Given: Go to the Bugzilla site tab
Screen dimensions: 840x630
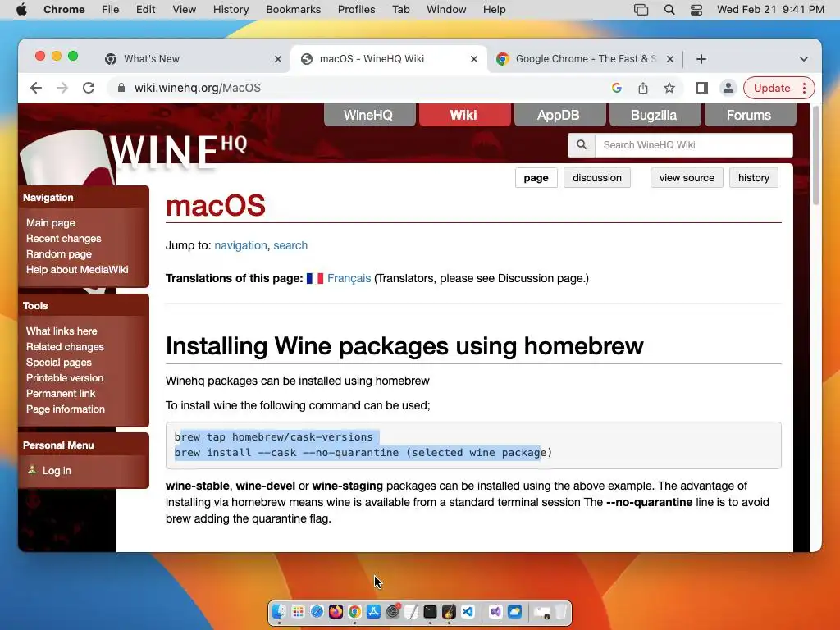Looking at the screenshot, I should tap(654, 115).
